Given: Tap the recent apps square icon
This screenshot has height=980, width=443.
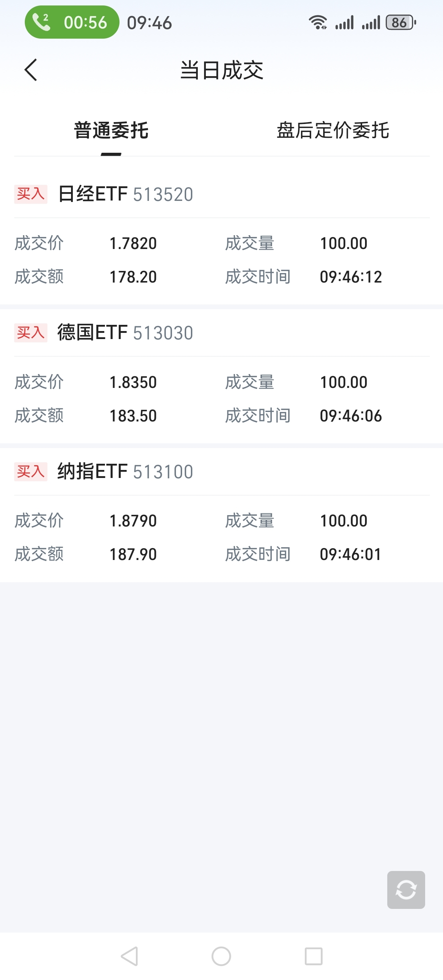Looking at the screenshot, I should [314, 956].
